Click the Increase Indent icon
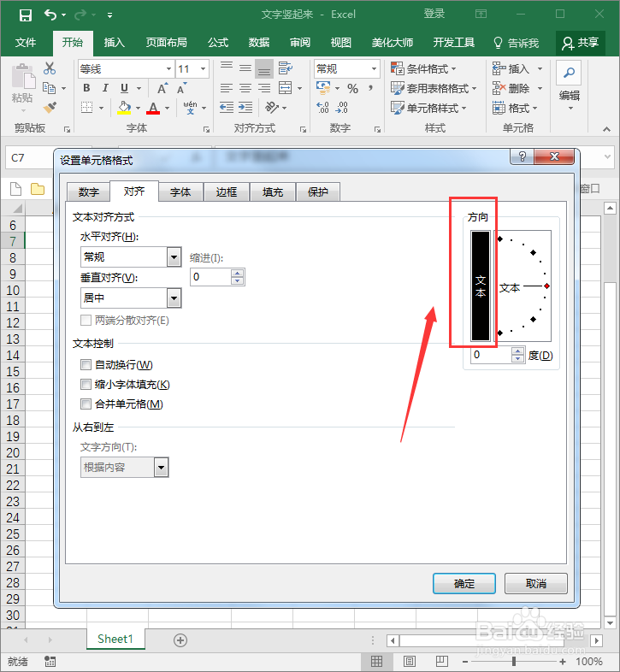The width and height of the screenshot is (620, 672). (x=245, y=107)
